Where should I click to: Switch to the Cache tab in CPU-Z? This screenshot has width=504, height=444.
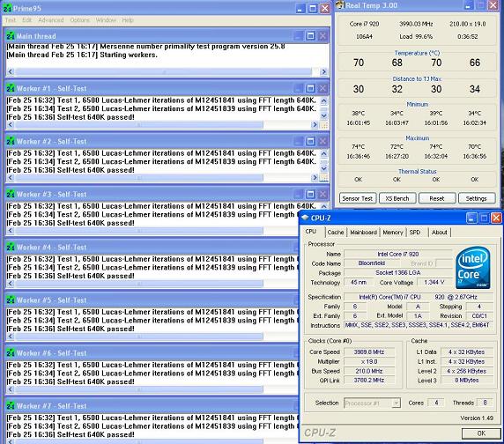click(x=336, y=233)
